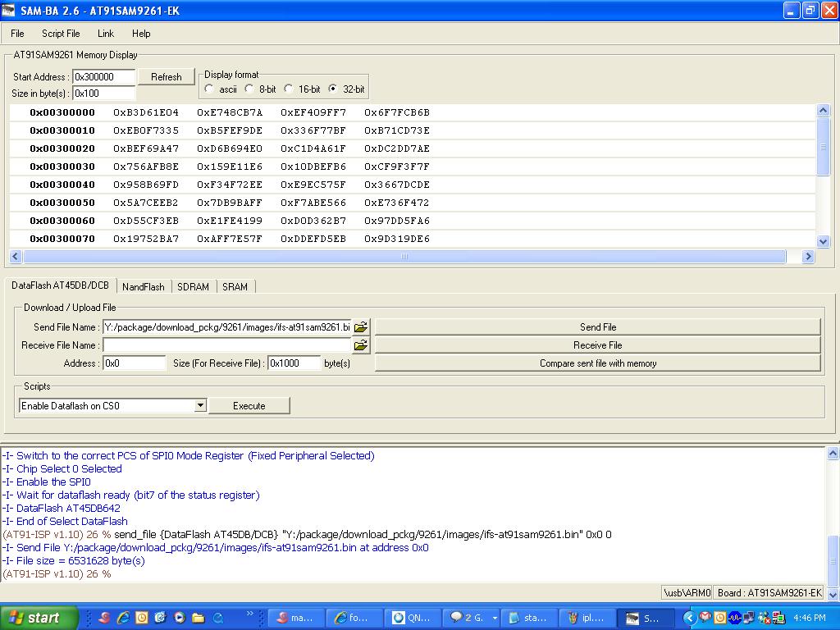Image resolution: width=840 pixels, height=630 pixels.
Task: Select 16-bit display format
Action: coord(289,89)
